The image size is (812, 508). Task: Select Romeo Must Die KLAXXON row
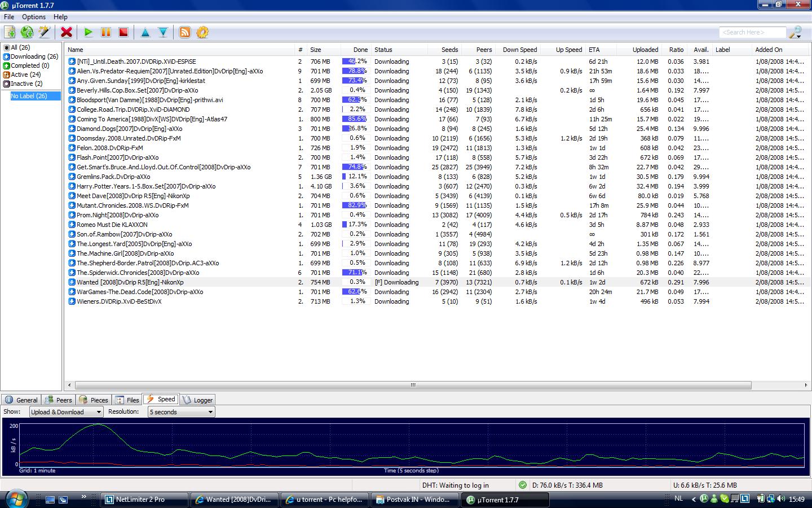coord(438,225)
